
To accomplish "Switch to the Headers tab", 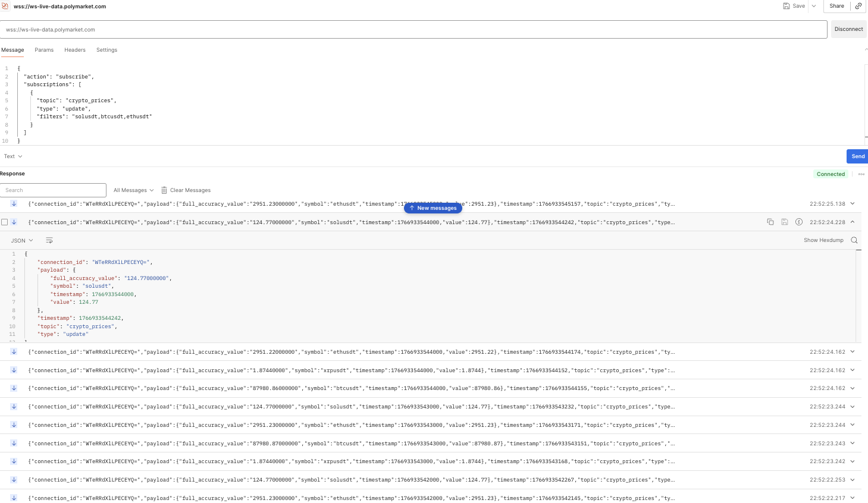I will pos(75,50).
